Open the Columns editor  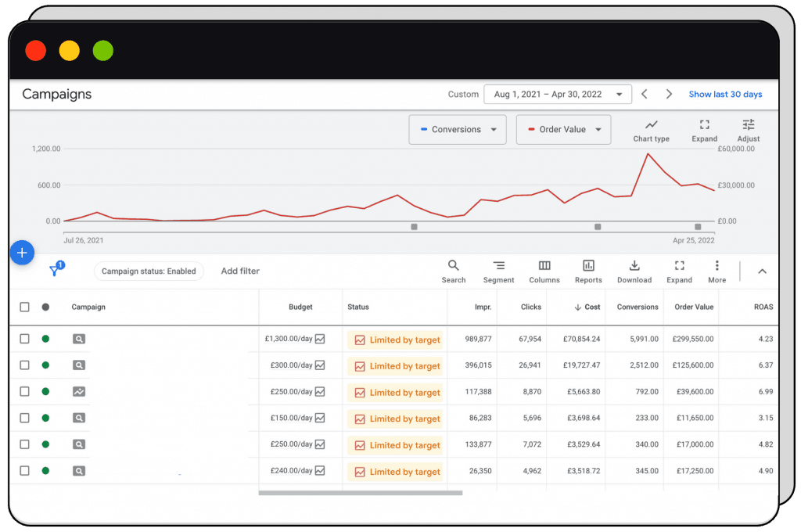(544, 272)
